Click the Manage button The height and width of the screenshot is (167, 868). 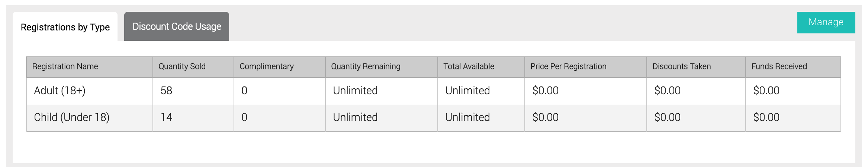click(x=826, y=22)
